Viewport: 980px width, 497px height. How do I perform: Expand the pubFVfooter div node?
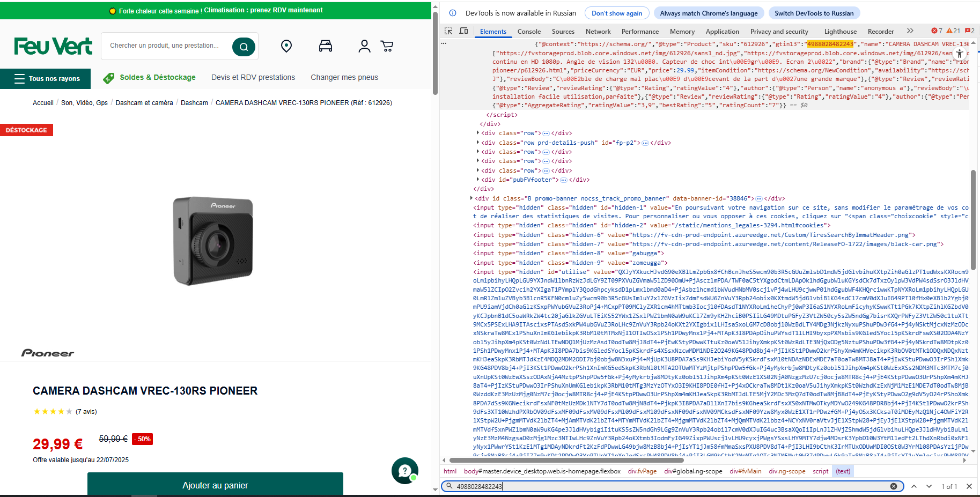[x=478, y=180]
